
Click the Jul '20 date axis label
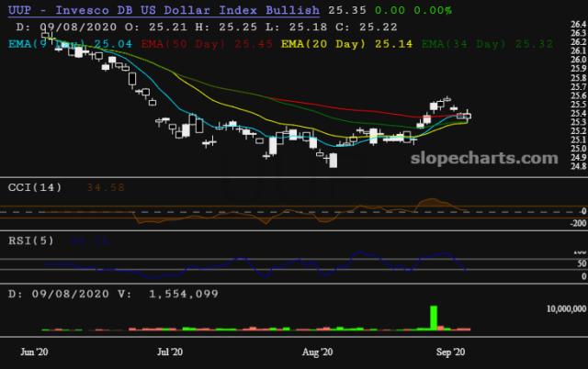point(170,351)
